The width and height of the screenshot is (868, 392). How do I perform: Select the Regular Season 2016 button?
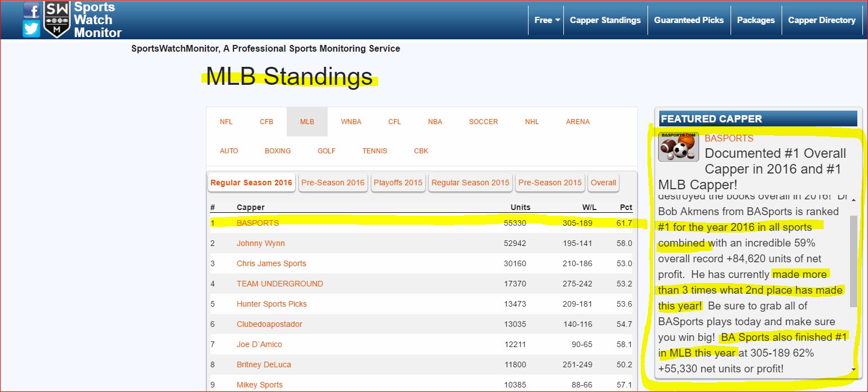251,183
